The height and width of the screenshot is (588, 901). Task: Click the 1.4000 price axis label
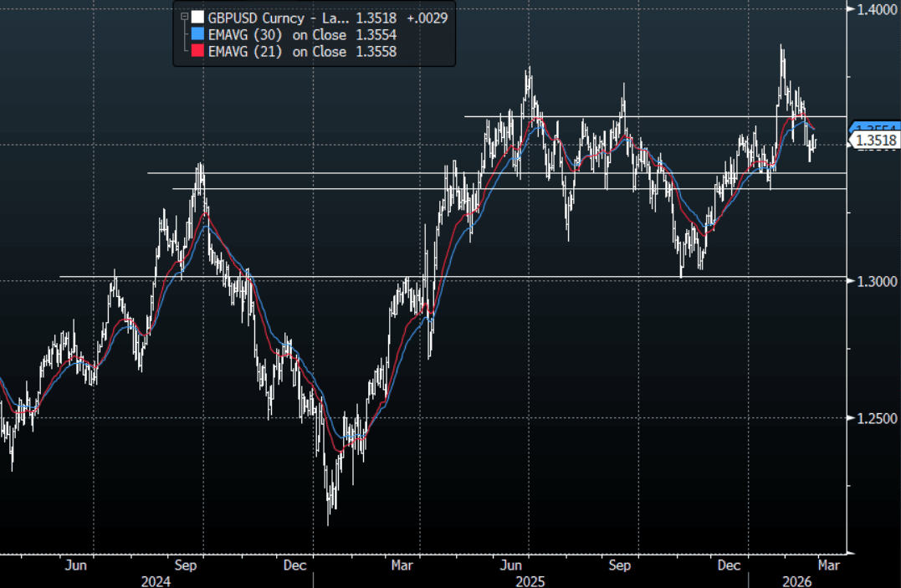(x=874, y=9)
